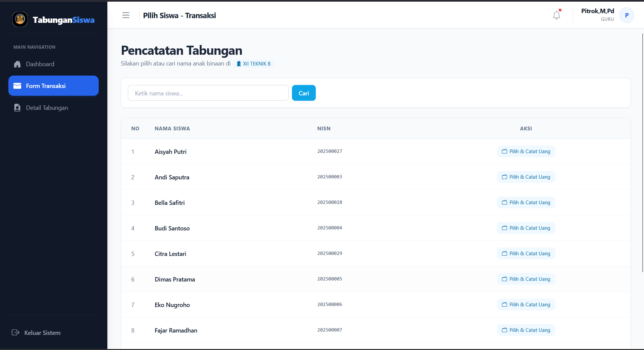Pilih & Catat Uang for Dimas Pratama
The image size is (644, 350).
pos(526,279)
